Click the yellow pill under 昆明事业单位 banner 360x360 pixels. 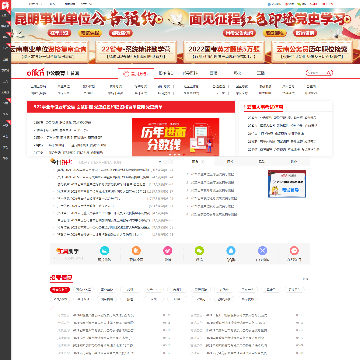(x=90, y=33)
